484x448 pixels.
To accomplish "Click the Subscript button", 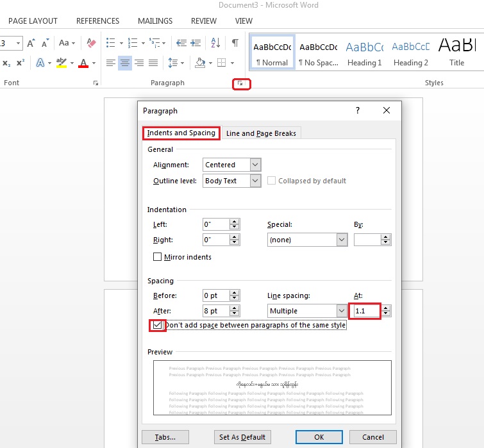I will tap(6, 63).
